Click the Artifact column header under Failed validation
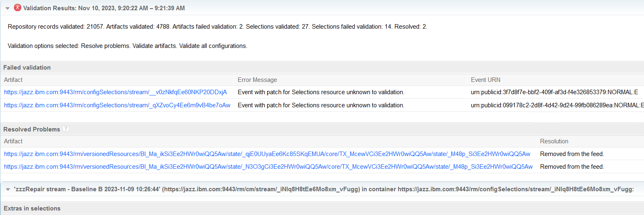The image size is (644, 215). 13,80
